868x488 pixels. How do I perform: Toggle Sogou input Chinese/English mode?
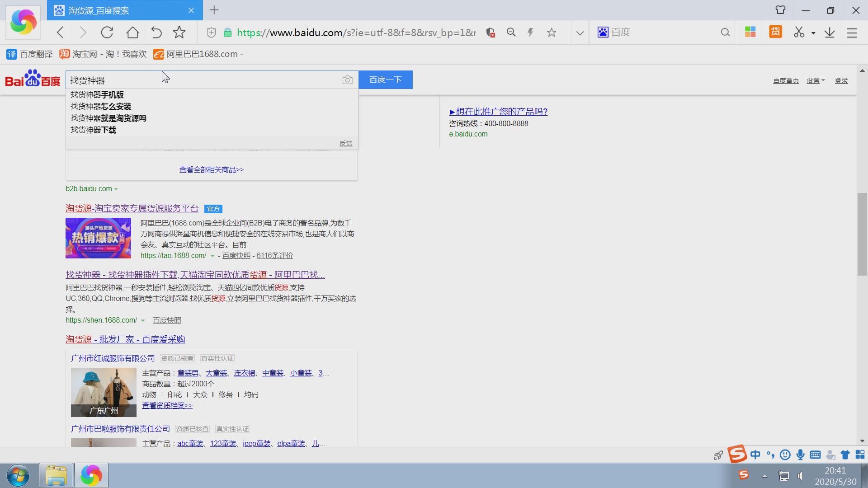click(755, 455)
